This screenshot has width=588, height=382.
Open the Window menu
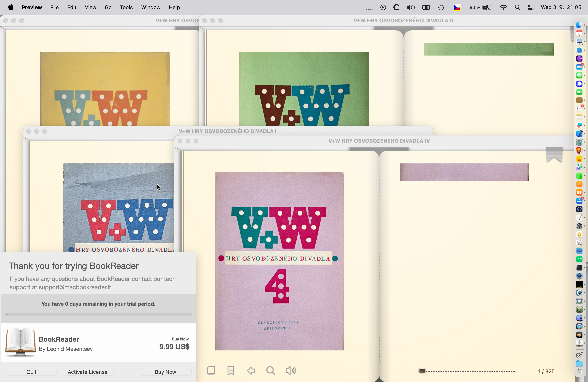pyautogui.click(x=151, y=7)
